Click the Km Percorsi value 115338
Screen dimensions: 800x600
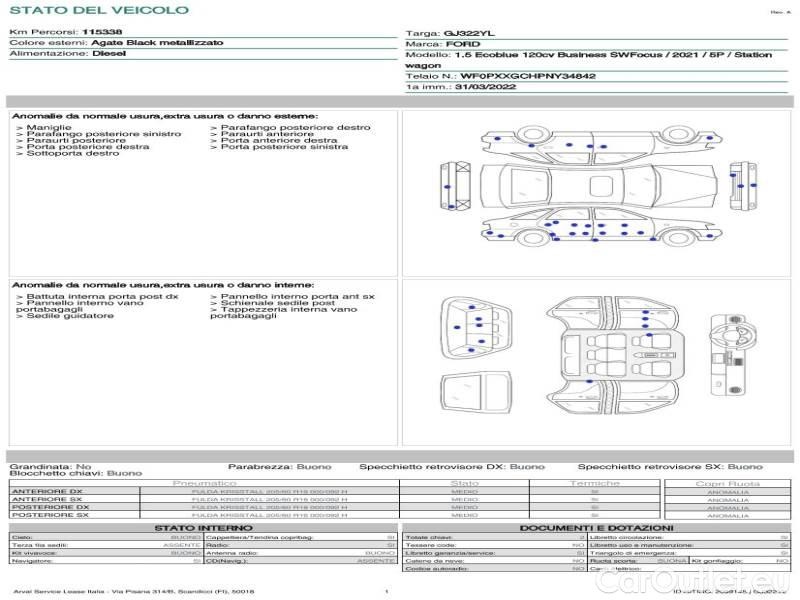click(x=102, y=32)
